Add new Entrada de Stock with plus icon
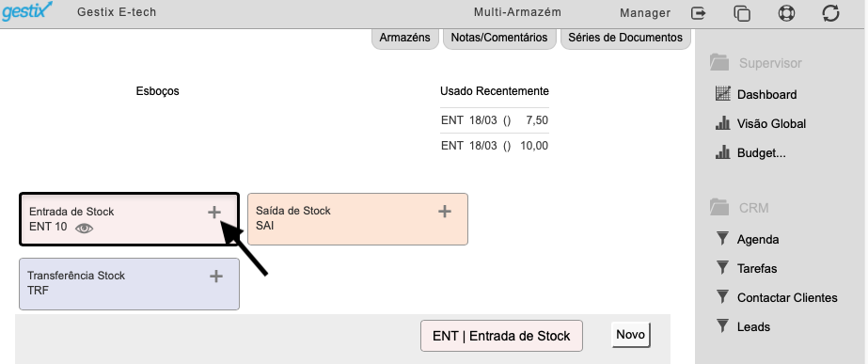The image size is (868, 364). pyautogui.click(x=214, y=213)
